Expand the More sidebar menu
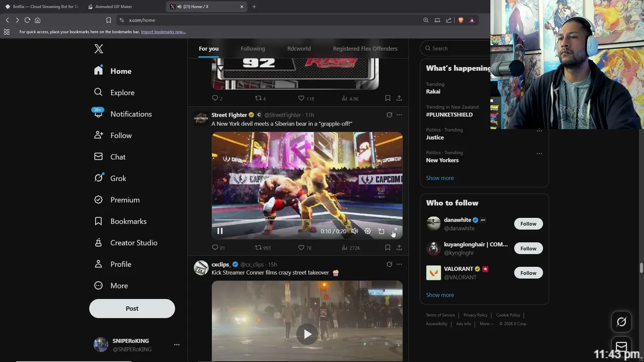Image resolution: width=644 pixels, height=362 pixels. (111, 286)
